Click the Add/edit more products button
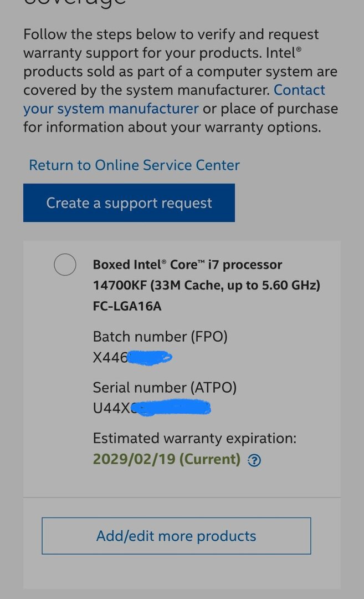 pos(176,536)
